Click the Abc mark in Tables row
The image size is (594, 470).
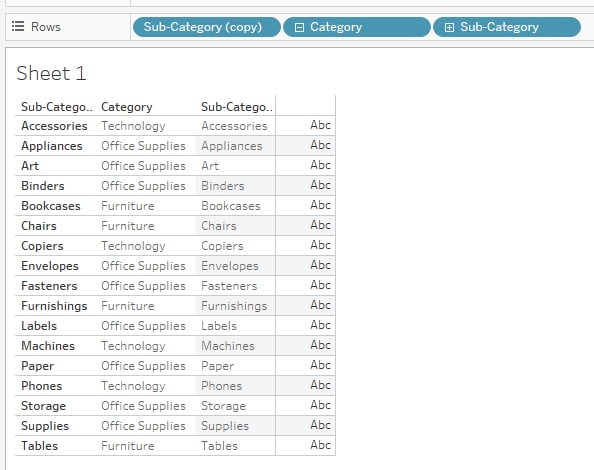pyautogui.click(x=320, y=445)
